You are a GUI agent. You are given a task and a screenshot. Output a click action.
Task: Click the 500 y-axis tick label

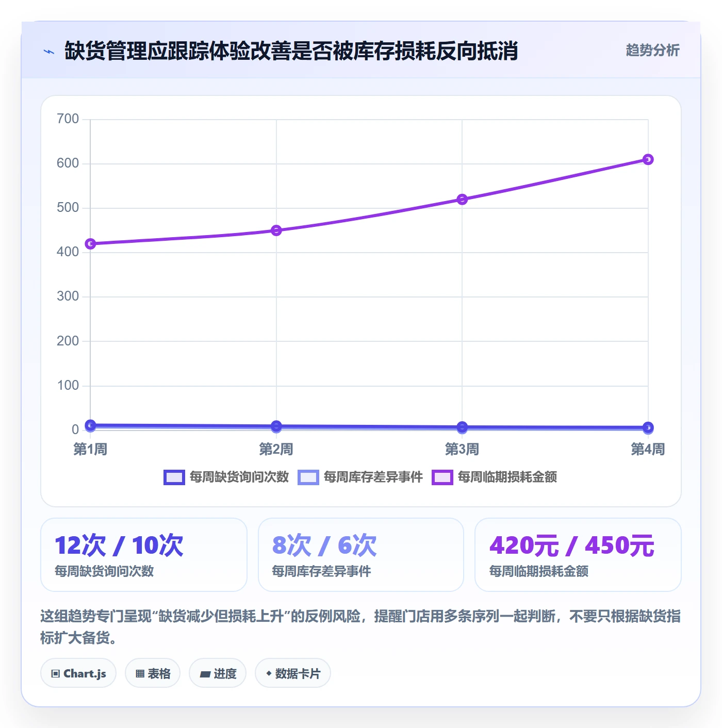tap(68, 208)
